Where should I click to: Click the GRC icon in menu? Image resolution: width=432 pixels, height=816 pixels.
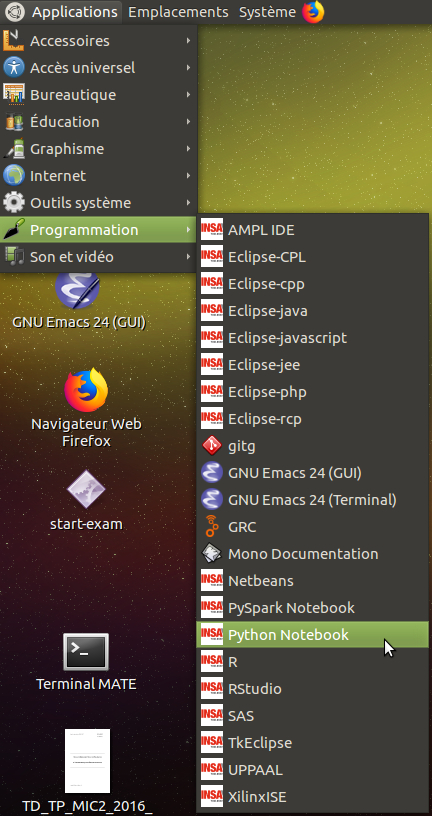point(212,527)
